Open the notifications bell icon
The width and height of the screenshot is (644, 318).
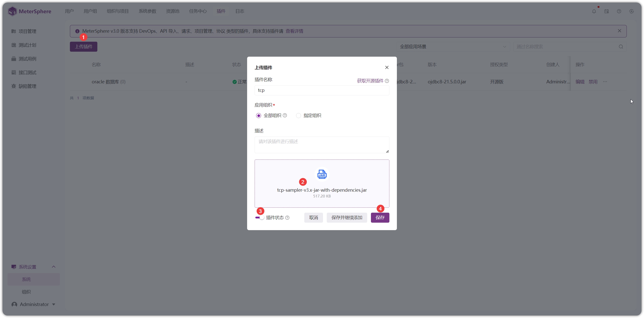594,11
